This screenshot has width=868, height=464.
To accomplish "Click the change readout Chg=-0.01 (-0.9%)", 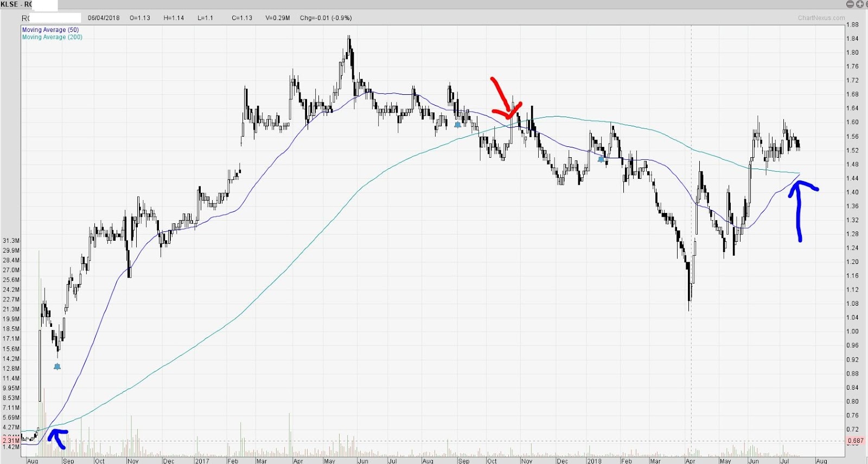I will click(x=326, y=18).
